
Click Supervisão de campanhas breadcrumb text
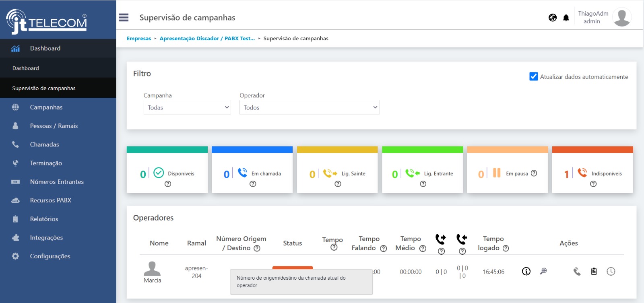coord(296,39)
